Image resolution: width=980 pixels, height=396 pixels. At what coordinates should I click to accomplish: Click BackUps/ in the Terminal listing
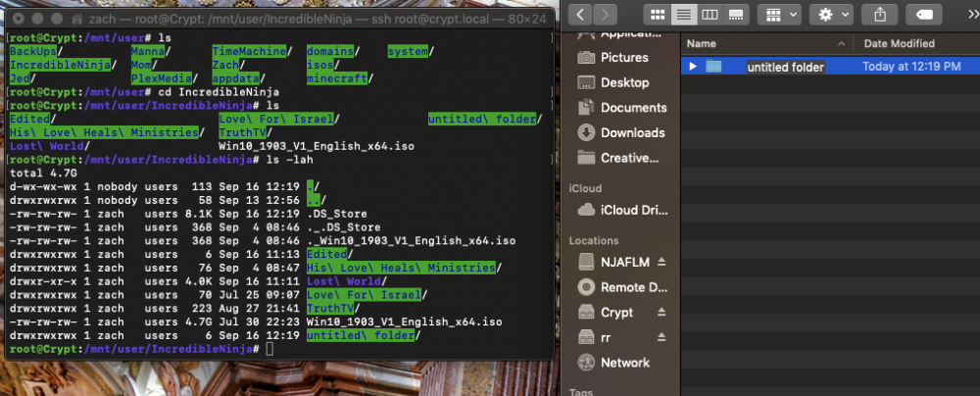(x=36, y=51)
